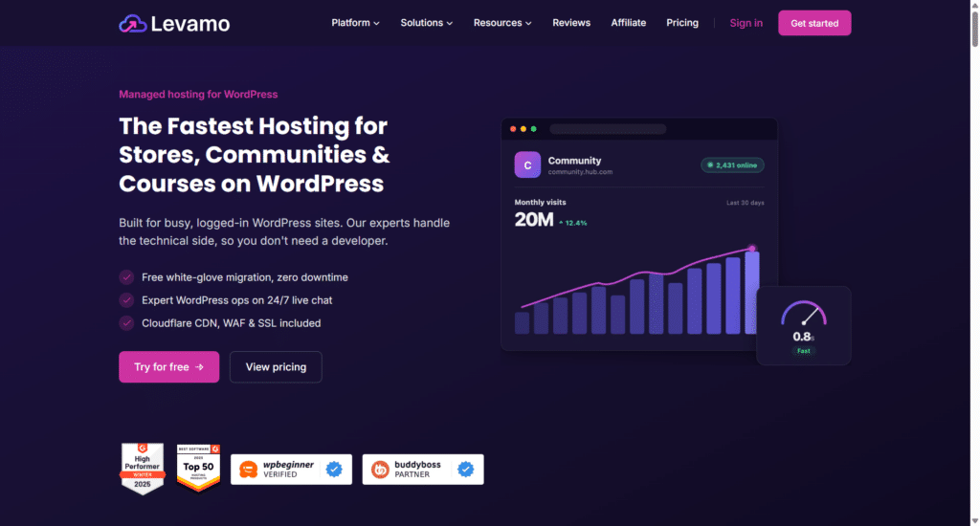The height and width of the screenshot is (526, 980).
Task: Click the wpbeginner orange logo icon
Action: coord(249,470)
